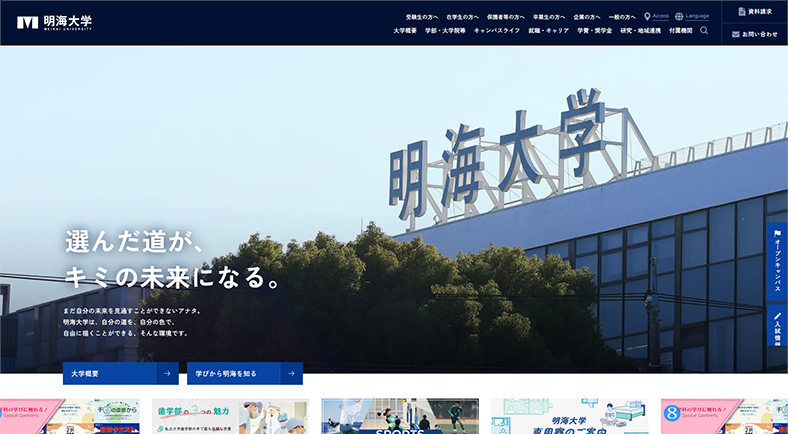Open the 学費・奨学金 menu
The width and height of the screenshot is (788, 434).
tap(595, 31)
